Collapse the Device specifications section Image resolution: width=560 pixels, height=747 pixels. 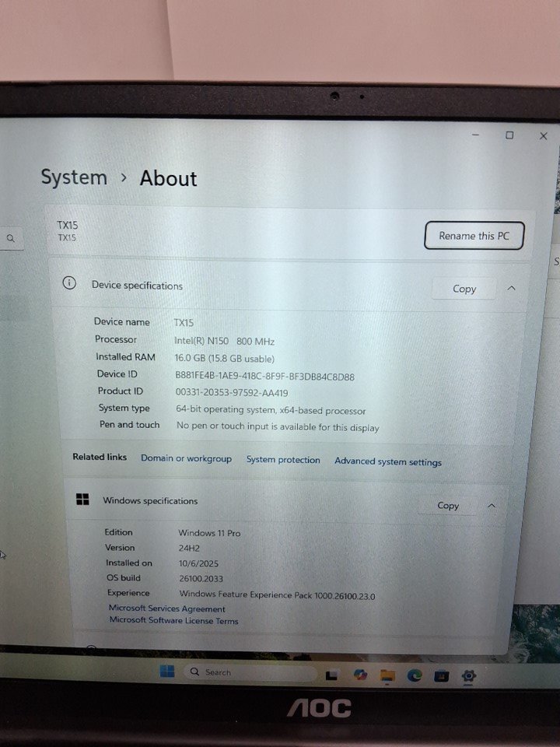[511, 288]
